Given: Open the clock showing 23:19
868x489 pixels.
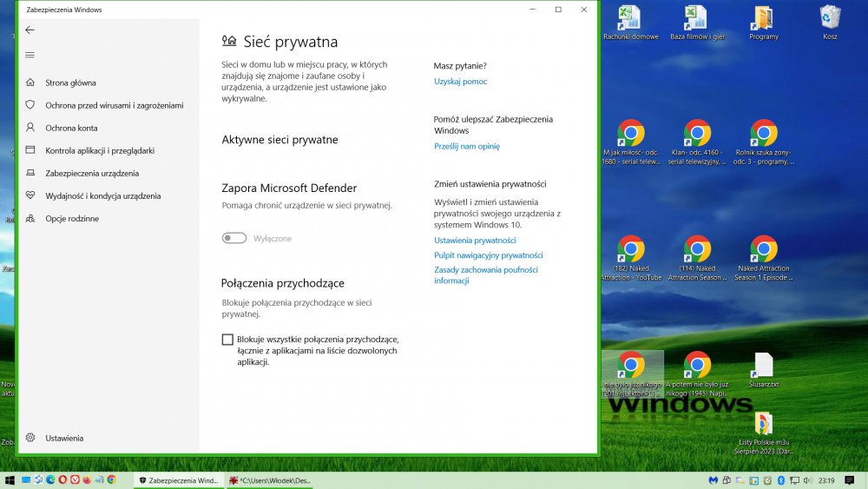Looking at the screenshot, I should 826,480.
